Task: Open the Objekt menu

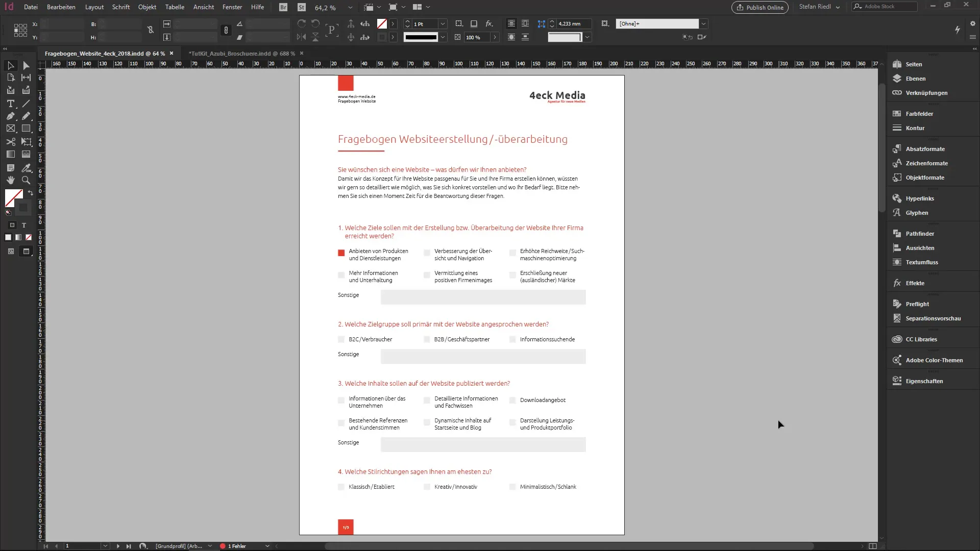Action: (147, 7)
